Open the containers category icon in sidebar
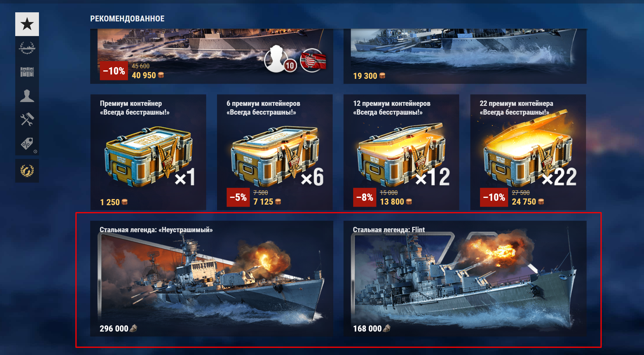This screenshot has height=355, width=644. click(x=27, y=72)
